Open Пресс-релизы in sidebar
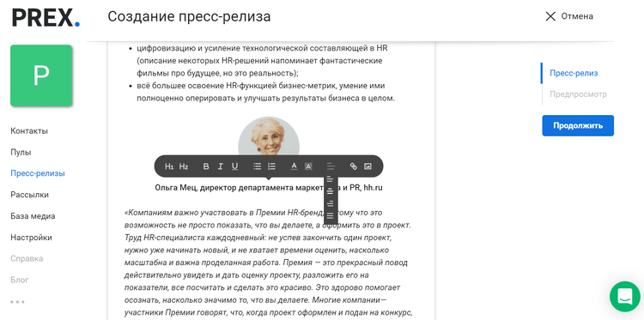Screen dimensions: 644x320 tap(38, 173)
